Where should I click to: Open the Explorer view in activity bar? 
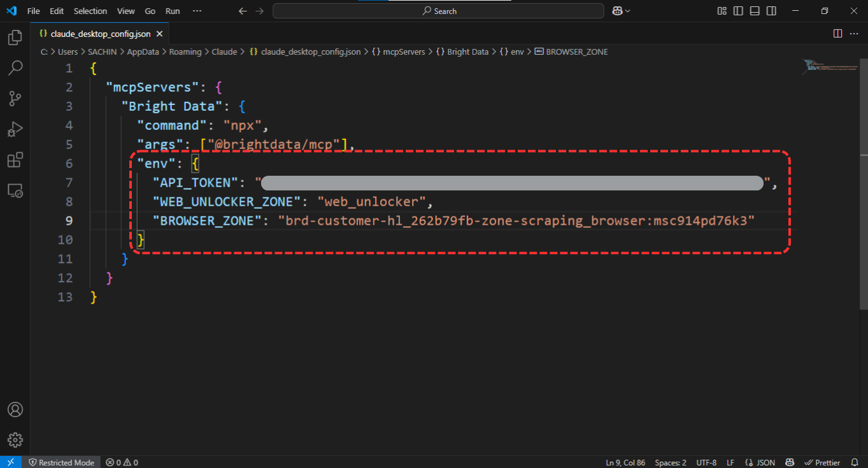[x=15, y=38]
